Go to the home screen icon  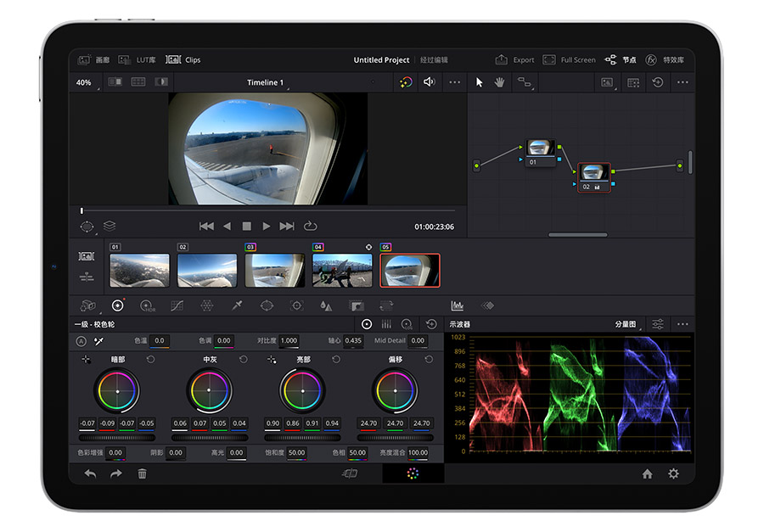[x=647, y=473]
